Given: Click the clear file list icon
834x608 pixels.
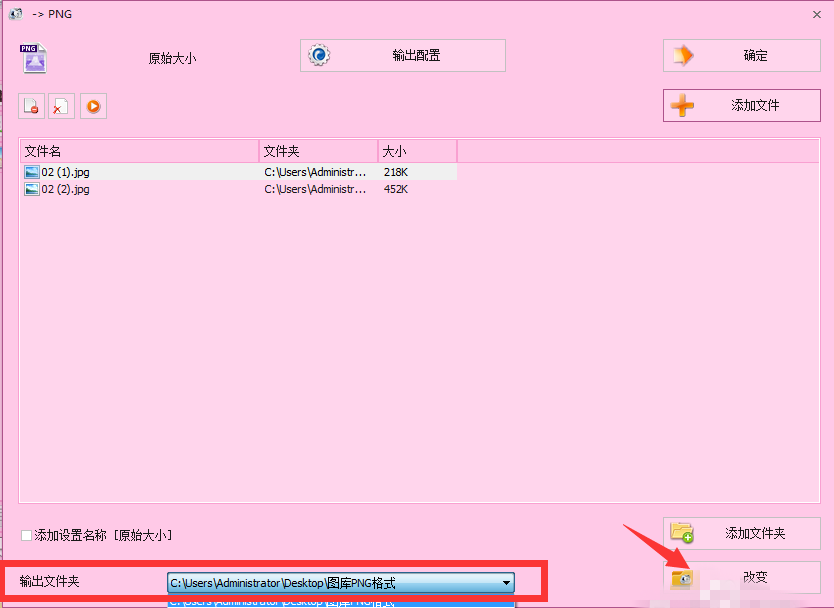Looking at the screenshot, I should [61, 106].
